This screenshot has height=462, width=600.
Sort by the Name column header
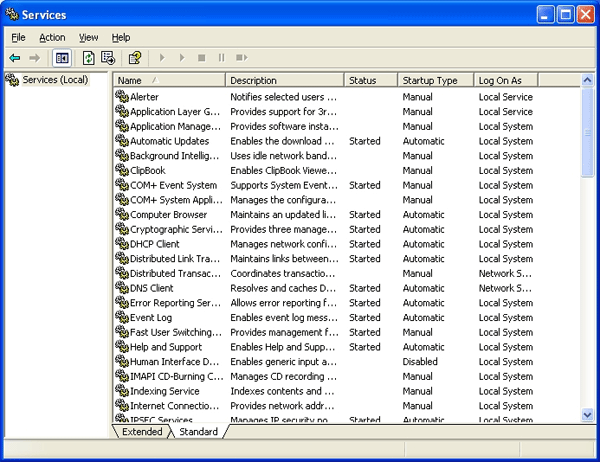point(169,80)
